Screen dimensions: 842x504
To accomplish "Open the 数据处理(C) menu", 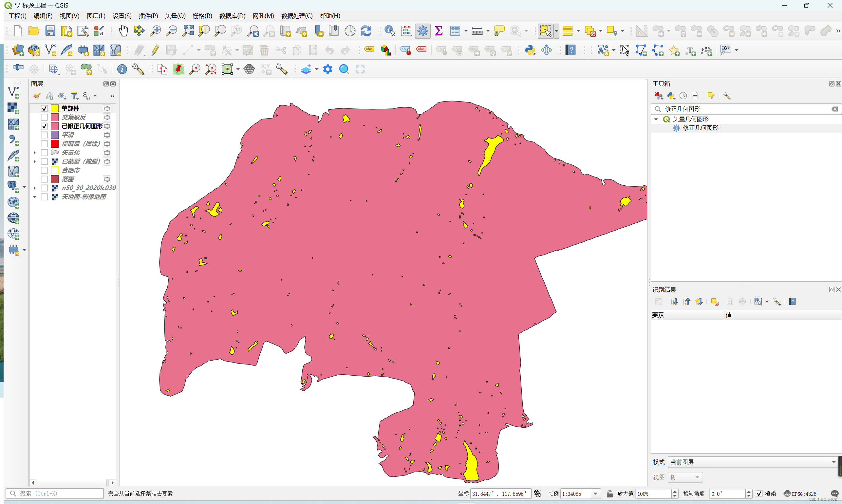I will pos(296,16).
